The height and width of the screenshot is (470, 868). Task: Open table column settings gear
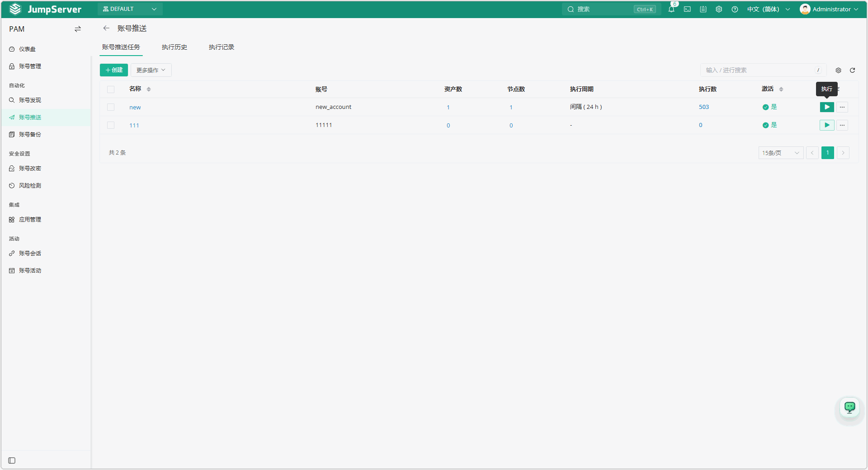click(838, 70)
